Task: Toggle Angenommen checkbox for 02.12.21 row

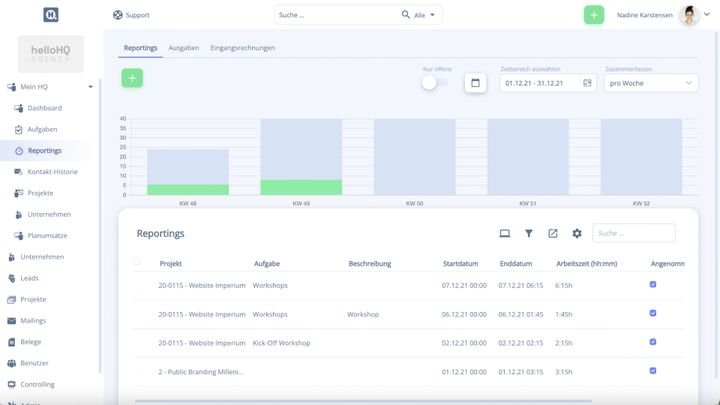Action: [x=652, y=342]
